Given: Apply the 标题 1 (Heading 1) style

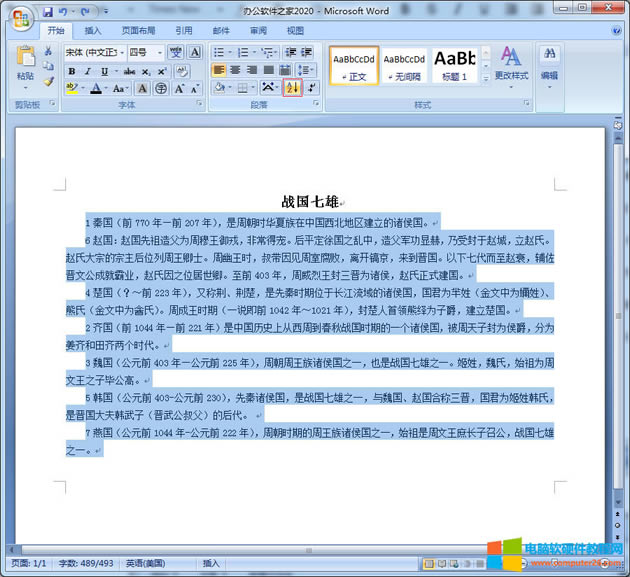Looking at the screenshot, I should (x=454, y=66).
